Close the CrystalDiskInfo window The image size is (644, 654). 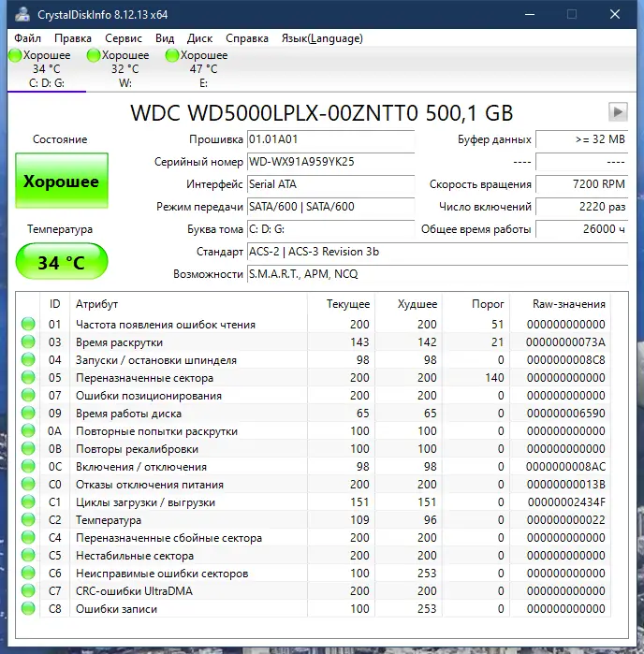(x=615, y=15)
